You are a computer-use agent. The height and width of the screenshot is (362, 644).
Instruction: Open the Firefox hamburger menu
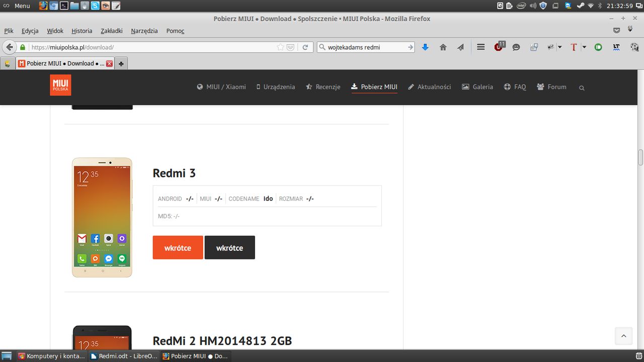click(480, 47)
